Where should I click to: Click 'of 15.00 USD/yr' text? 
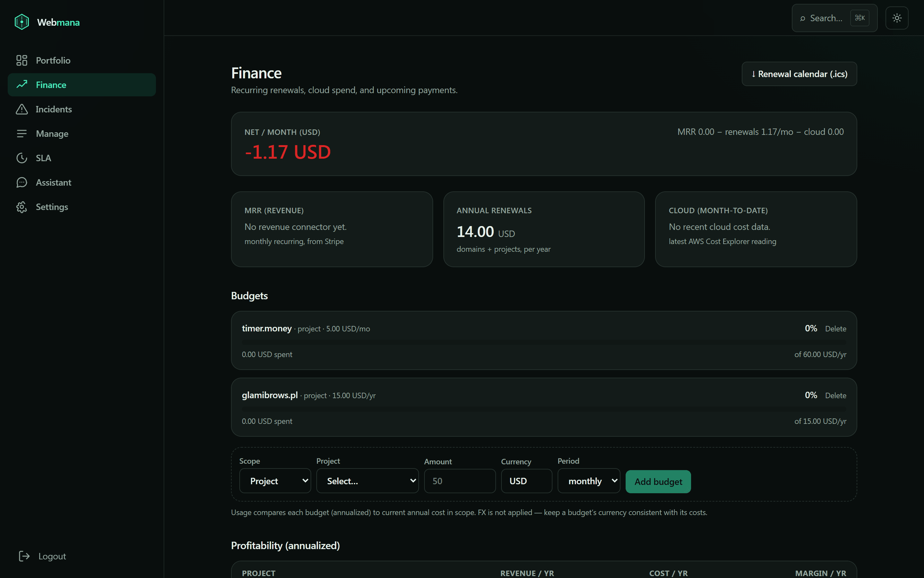[x=820, y=421]
